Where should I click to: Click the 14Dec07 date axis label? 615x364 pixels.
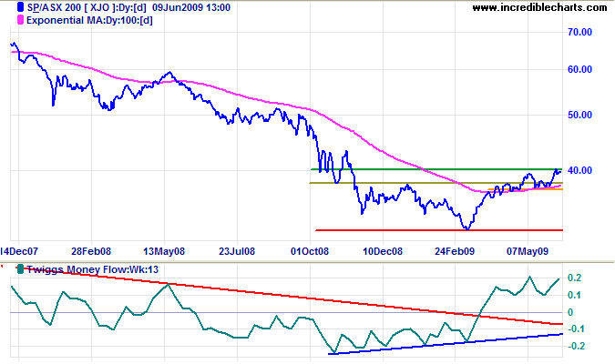point(19,251)
